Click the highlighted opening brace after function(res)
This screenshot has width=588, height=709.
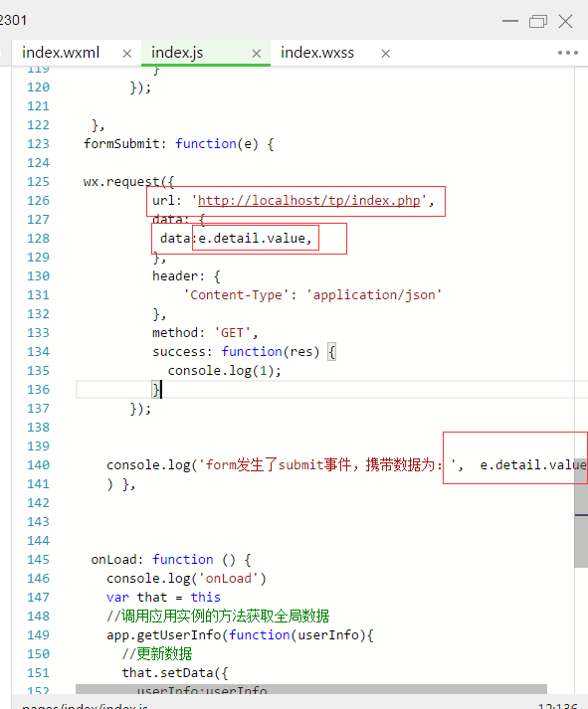pos(331,352)
